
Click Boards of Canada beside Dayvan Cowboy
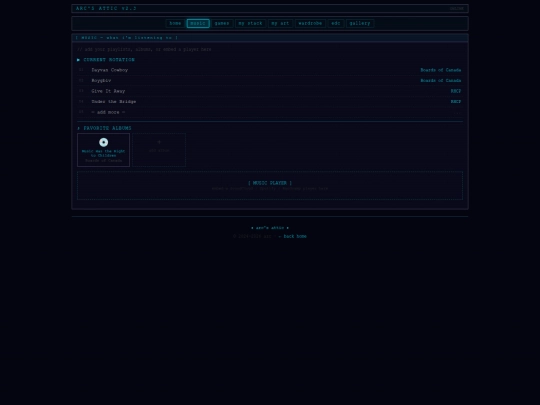pyautogui.click(x=441, y=70)
